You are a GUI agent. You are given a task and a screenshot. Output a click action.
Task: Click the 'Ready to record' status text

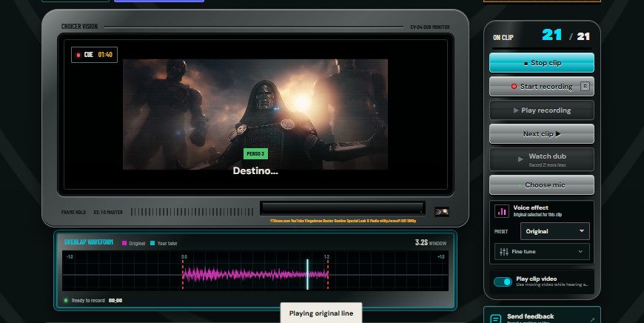pyautogui.click(x=88, y=300)
